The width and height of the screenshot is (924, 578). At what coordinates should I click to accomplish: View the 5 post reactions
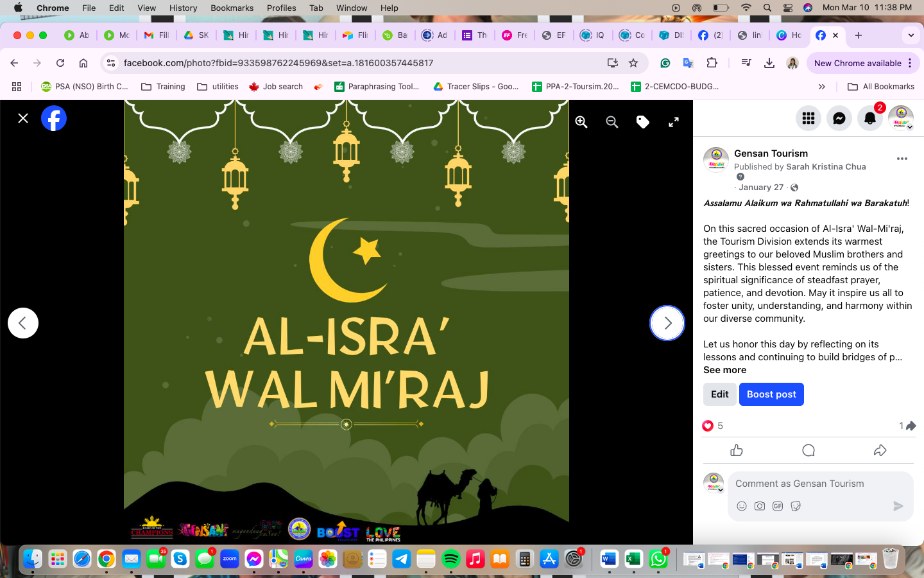(713, 426)
